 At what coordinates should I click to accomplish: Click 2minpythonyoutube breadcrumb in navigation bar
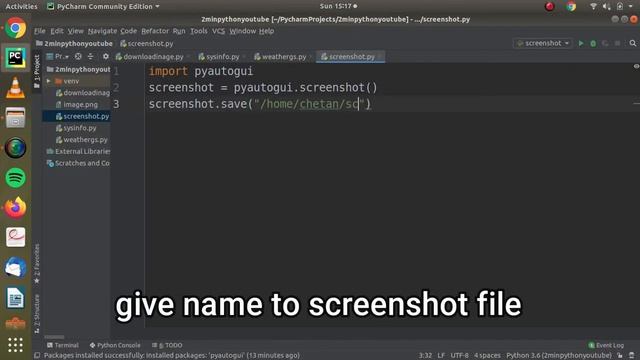[74, 44]
